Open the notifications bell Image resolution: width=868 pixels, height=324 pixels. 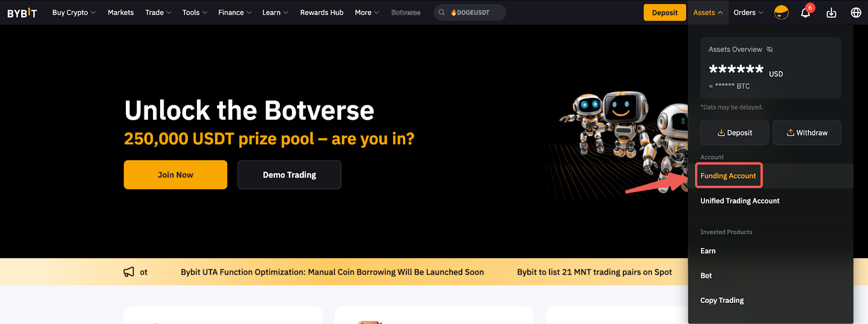click(x=805, y=13)
